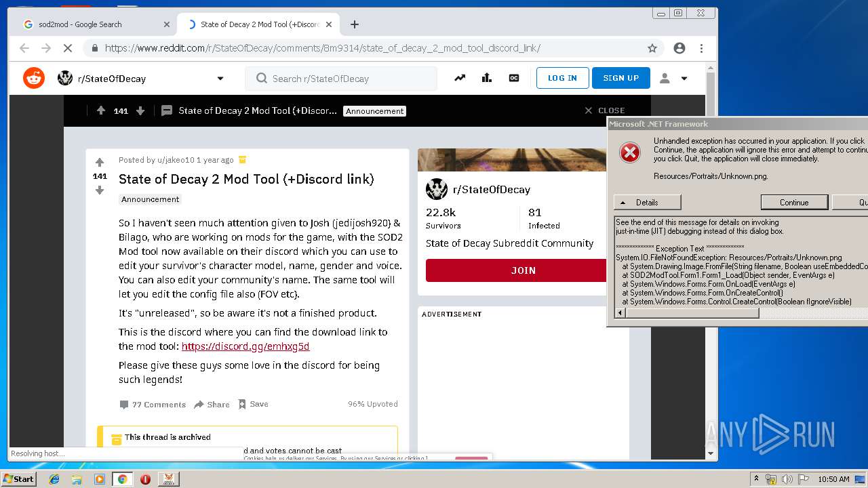This screenshot has height=488, width=868.
Task: Click the SIGN UP button
Action: tap(620, 78)
